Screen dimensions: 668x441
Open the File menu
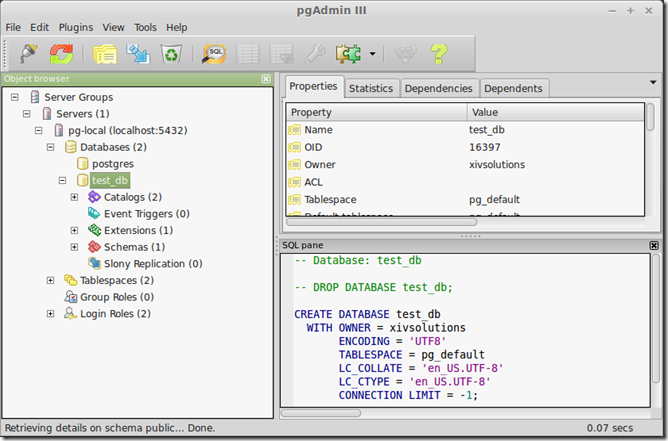13,27
